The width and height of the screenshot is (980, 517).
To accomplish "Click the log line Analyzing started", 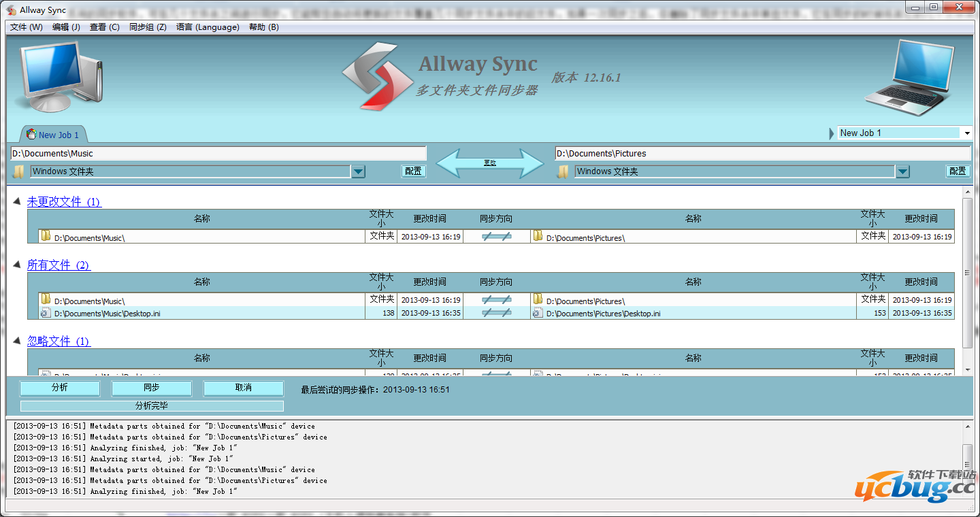I will coord(123,458).
